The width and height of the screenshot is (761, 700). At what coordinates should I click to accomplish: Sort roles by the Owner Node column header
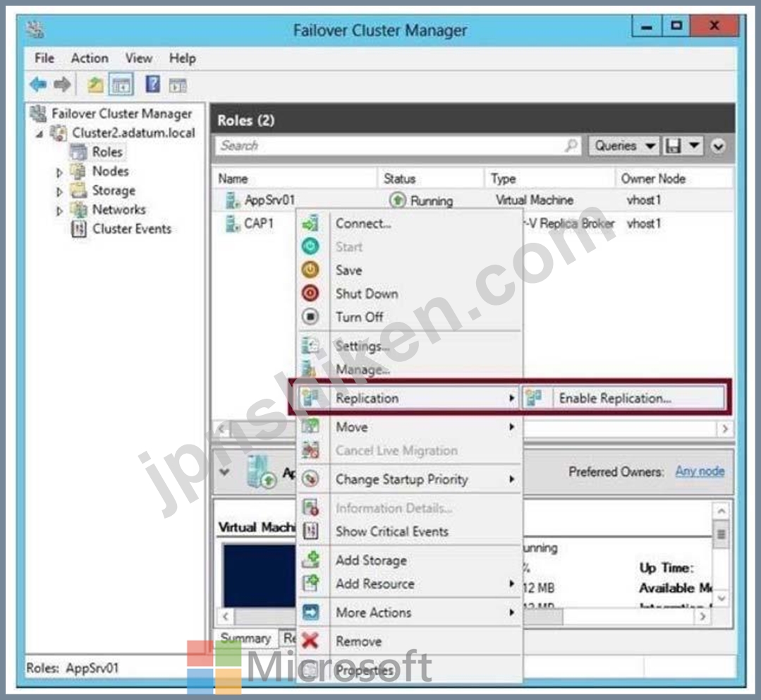[x=674, y=179]
